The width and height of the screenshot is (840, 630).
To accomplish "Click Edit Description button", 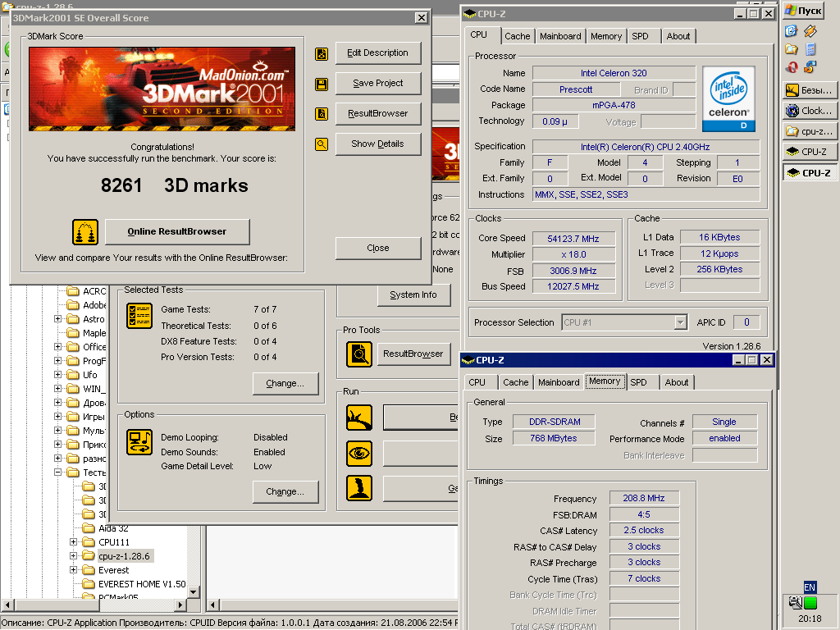I will point(378,53).
